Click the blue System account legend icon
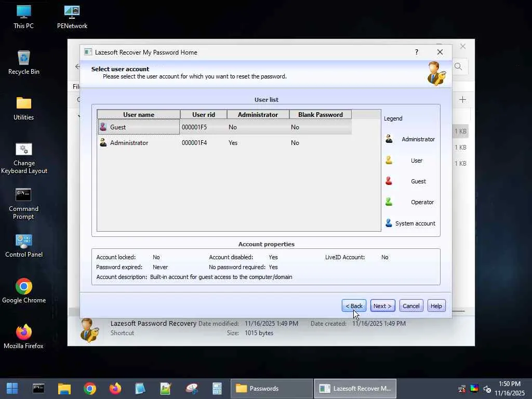Image resolution: width=532 pixels, height=399 pixels. [389, 223]
